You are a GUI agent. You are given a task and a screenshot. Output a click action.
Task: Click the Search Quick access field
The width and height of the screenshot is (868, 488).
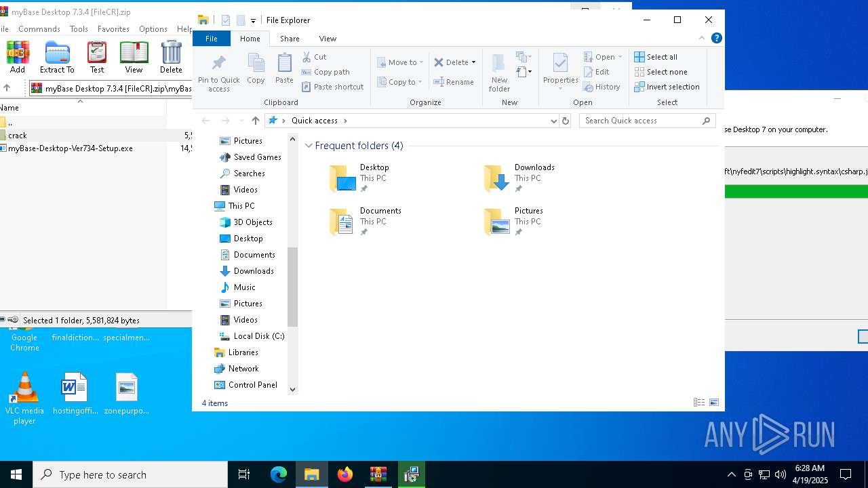[x=648, y=121]
